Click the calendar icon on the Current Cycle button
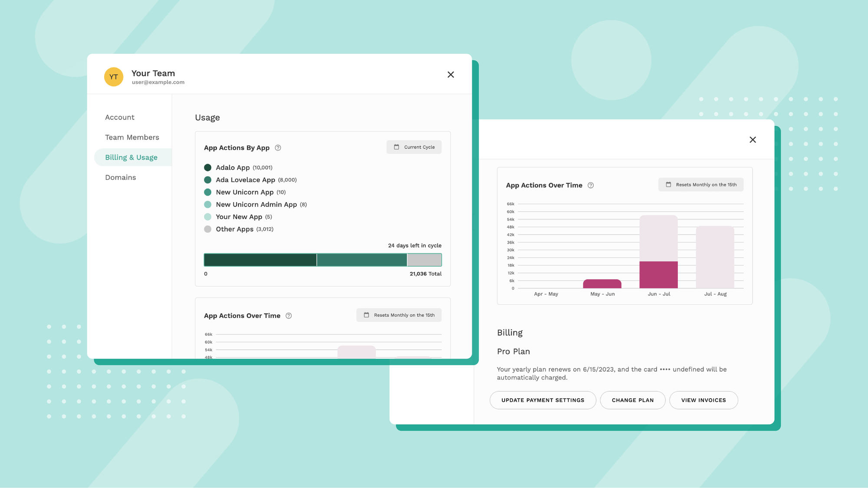 coord(396,147)
